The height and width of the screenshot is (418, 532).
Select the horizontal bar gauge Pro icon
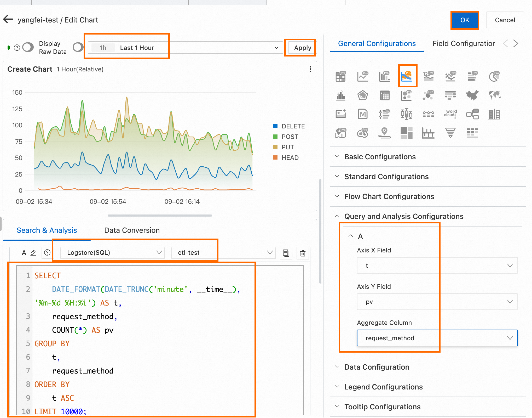(x=472, y=76)
